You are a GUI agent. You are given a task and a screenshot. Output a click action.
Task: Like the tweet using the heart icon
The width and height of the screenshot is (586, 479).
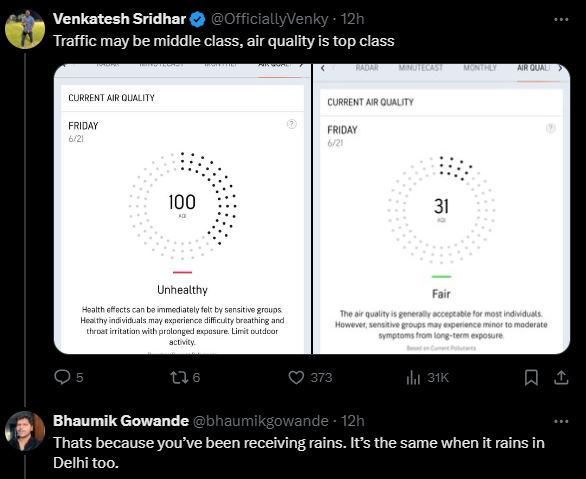tap(296, 377)
